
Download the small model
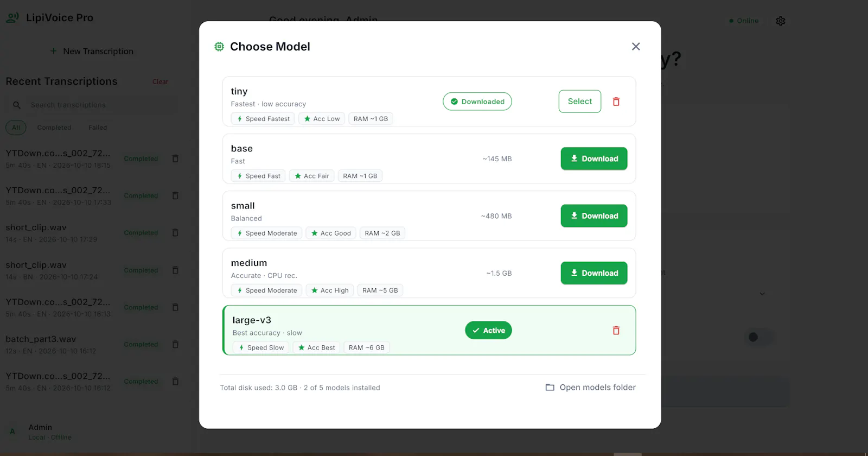point(594,216)
